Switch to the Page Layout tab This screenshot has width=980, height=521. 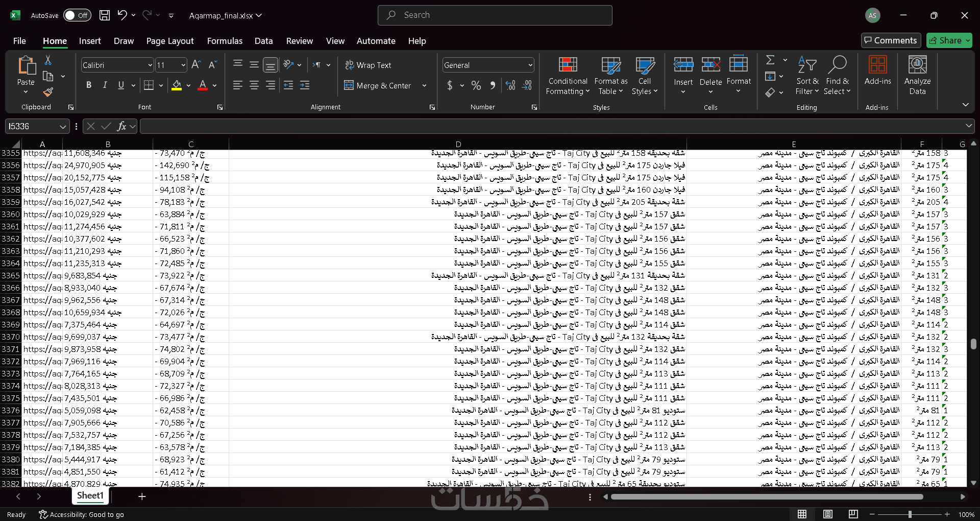(170, 41)
